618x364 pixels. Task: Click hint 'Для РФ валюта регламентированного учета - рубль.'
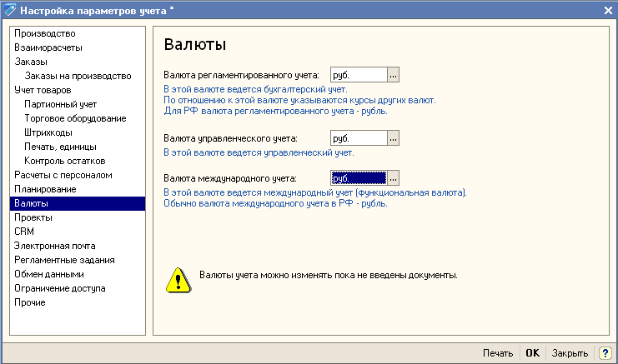pos(275,112)
